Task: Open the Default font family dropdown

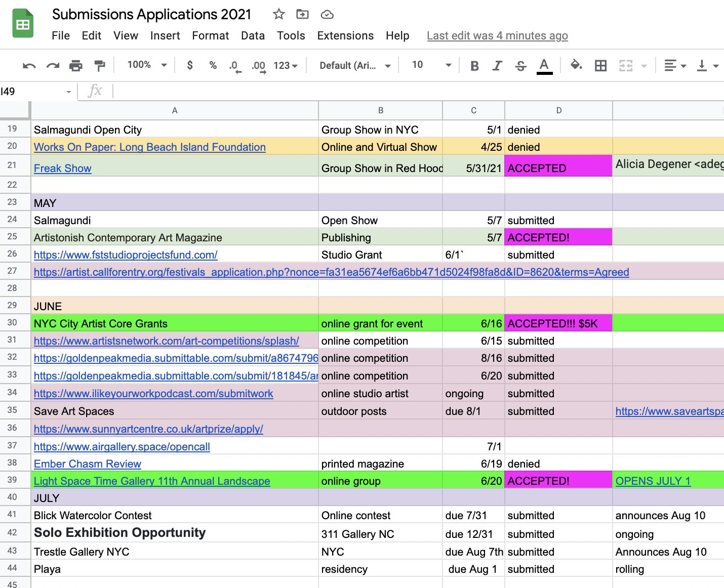Action: [x=355, y=65]
